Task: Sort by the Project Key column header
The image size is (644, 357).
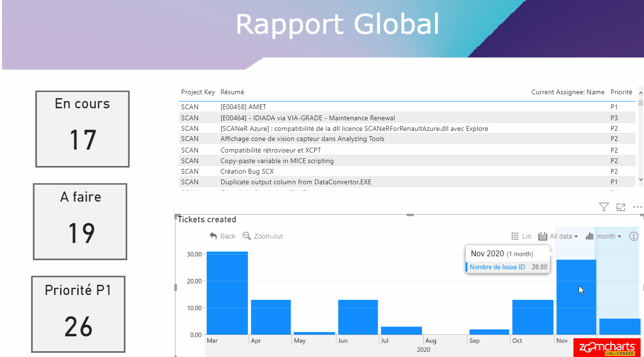Action: (x=198, y=92)
